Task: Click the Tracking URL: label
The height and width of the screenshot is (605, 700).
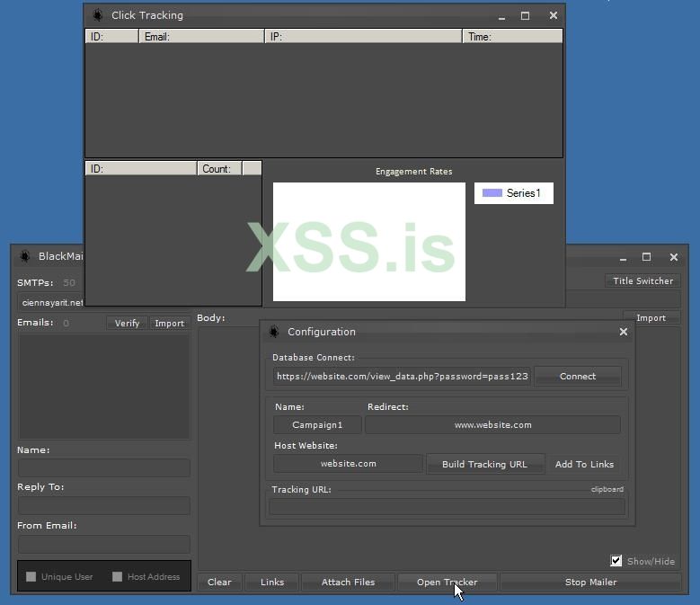Action: coord(301,489)
